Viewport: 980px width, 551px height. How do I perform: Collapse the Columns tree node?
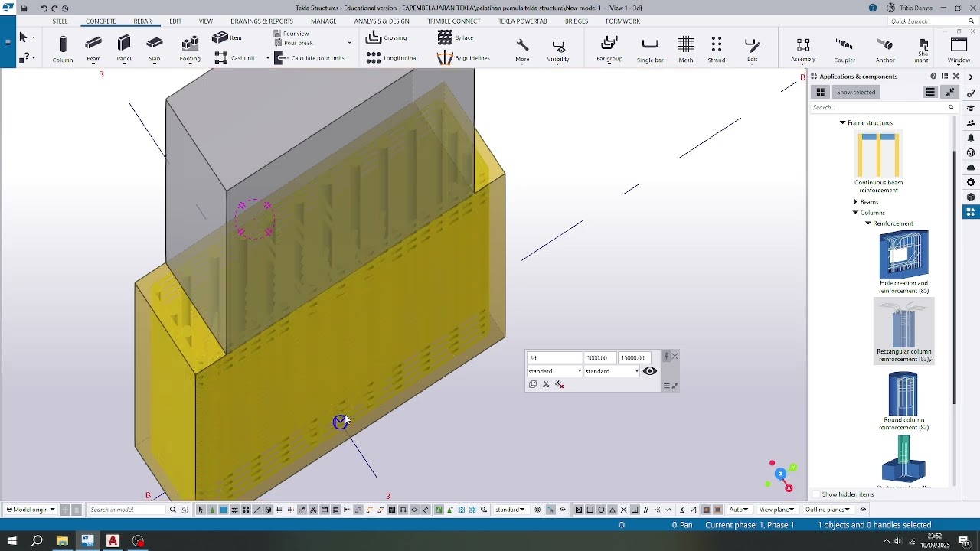click(x=855, y=213)
